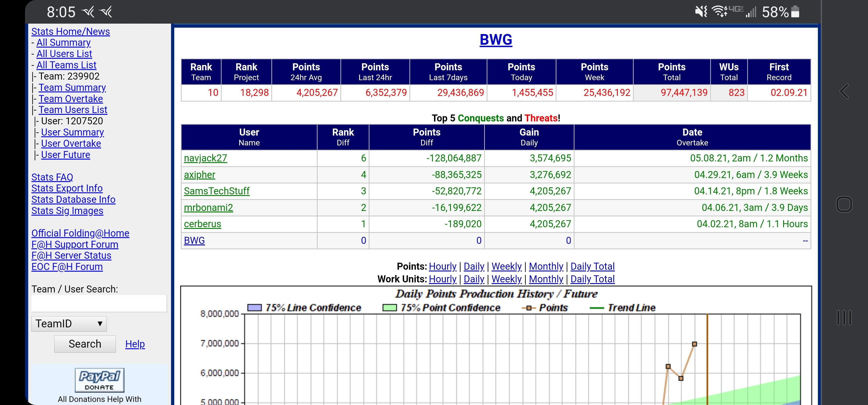Show Points Weekly chart
Screen dimensions: 868x405
coord(507,266)
